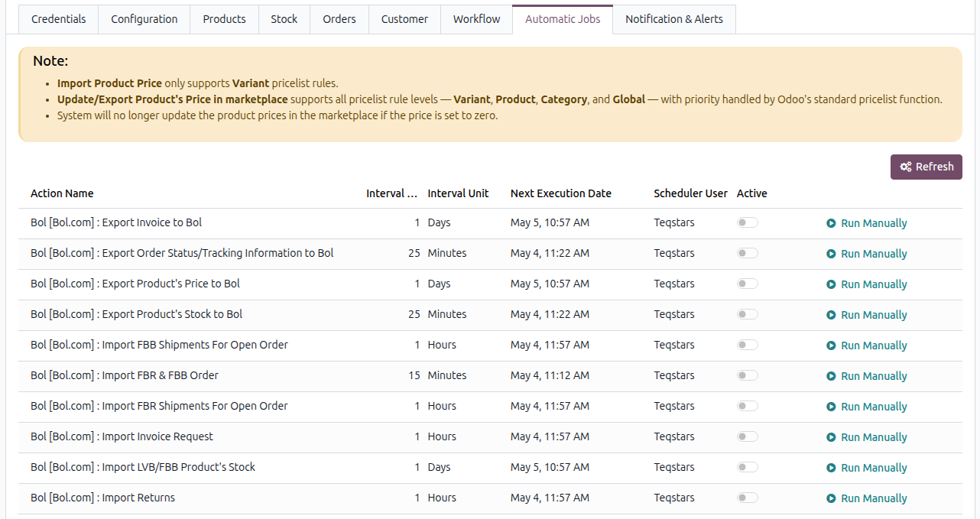Click play icon for Import FBR & FBB Order
The height and width of the screenshot is (519, 980).
coord(831,376)
